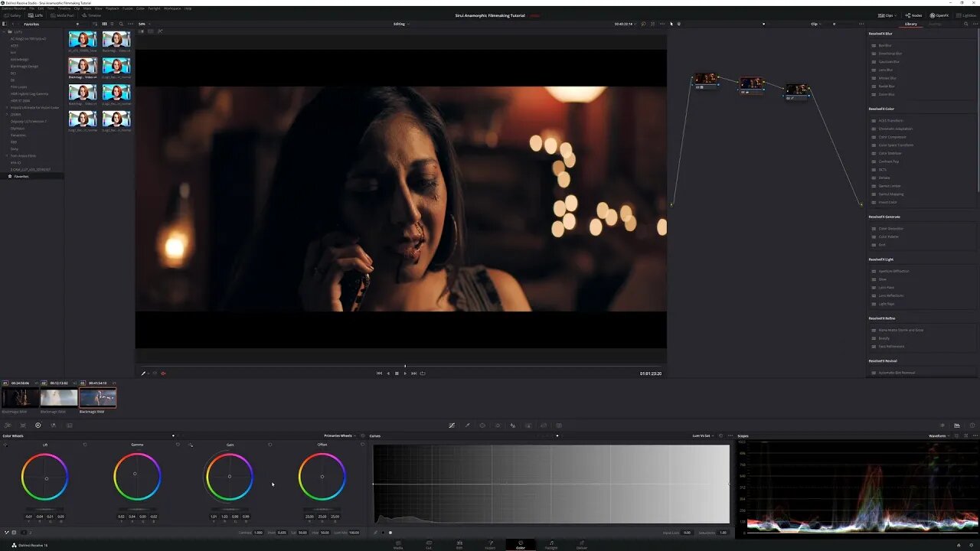980x551 pixels.
Task: Toggle the Clips strip button
Action: click(887, 15)
